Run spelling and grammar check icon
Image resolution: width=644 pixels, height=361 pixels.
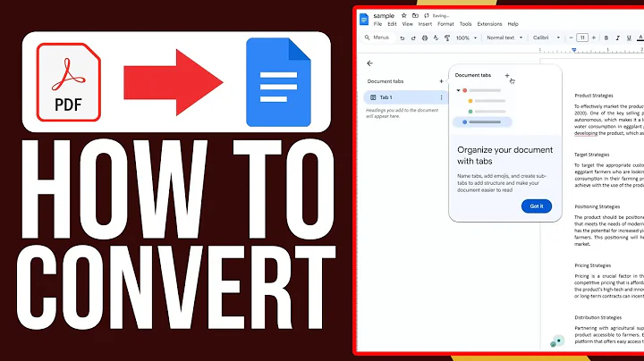(x=436, y=38)
